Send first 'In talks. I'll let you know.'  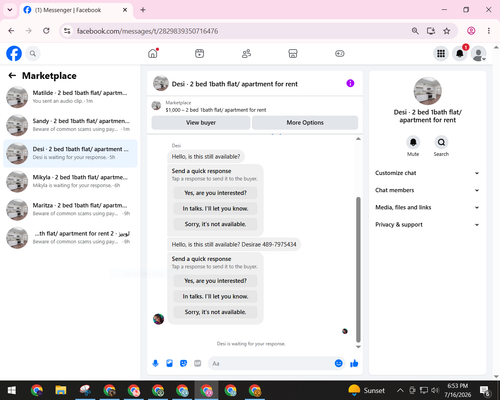coord(215,209)
